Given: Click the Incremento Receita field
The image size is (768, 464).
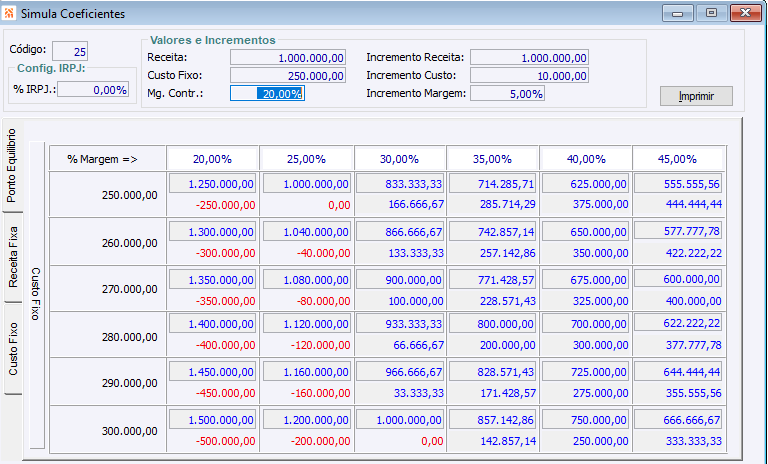Looking at the screenshot, I should coord(529,58).
